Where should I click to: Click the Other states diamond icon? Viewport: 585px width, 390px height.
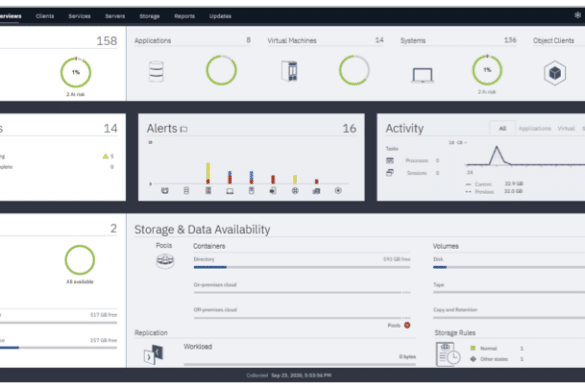point(473,359)
